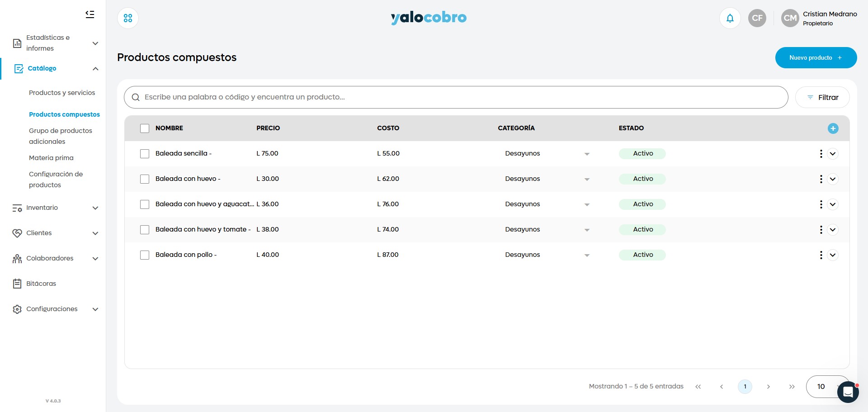Viewport: 868px width, 412px height.
Task: Expand the Configuraciones section chevron
Action: click(95, 309)
